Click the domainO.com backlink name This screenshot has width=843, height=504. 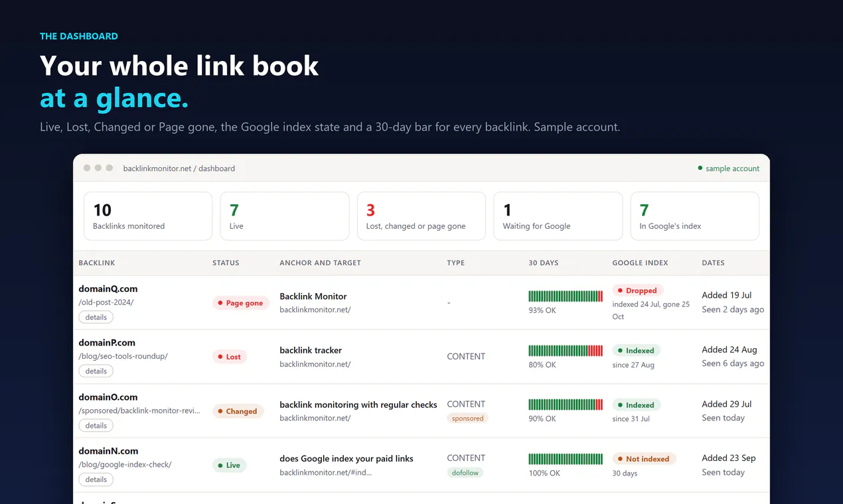click(108, 397)
